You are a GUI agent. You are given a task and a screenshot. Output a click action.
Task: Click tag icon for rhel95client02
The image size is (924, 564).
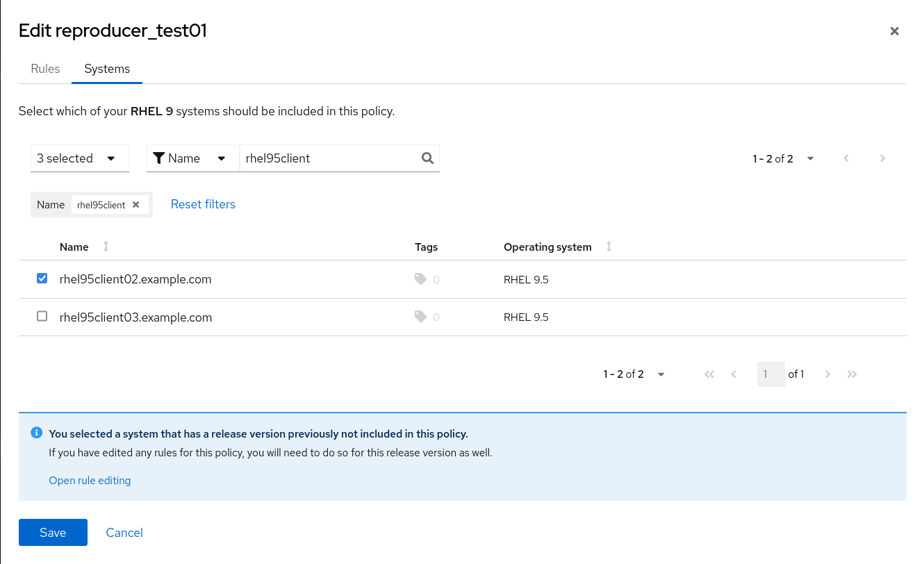point(420,279)
